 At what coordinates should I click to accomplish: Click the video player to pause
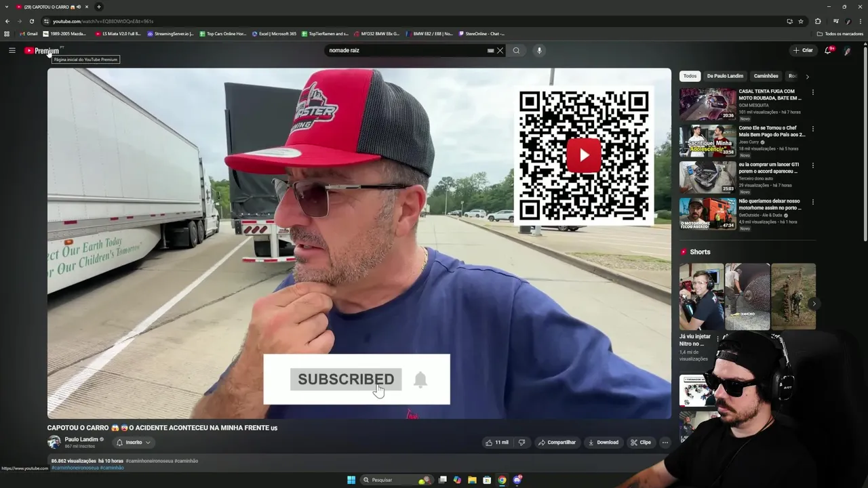pos(359,243)
